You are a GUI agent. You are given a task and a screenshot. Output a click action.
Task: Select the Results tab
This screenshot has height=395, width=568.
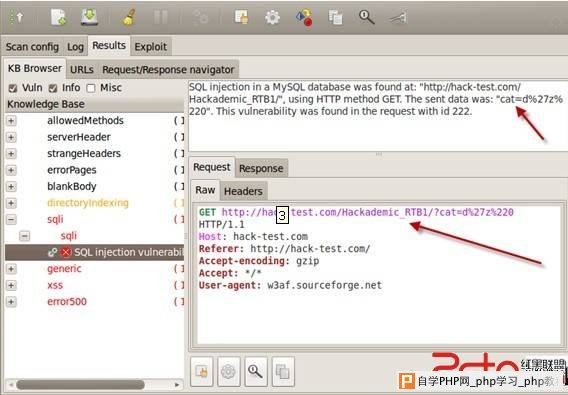[x=109, y=46]
